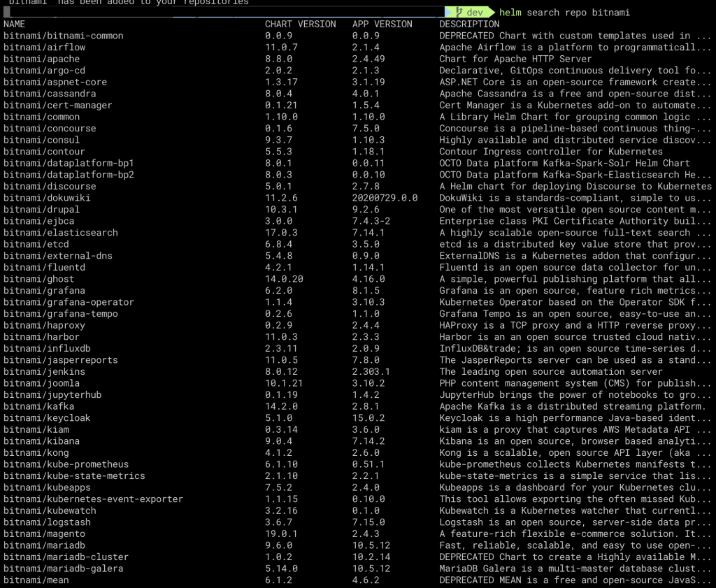
Task: Click bitnami/grafana-operator chart name
Action: point(69,302)
